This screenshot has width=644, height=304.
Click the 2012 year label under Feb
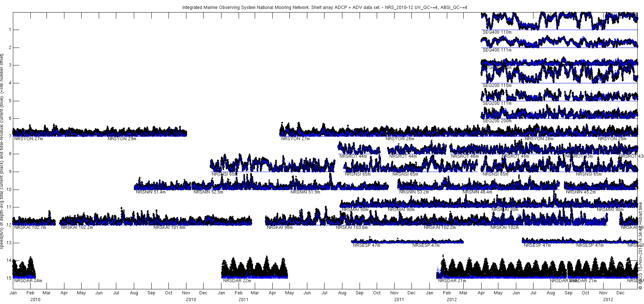point(452,299)
